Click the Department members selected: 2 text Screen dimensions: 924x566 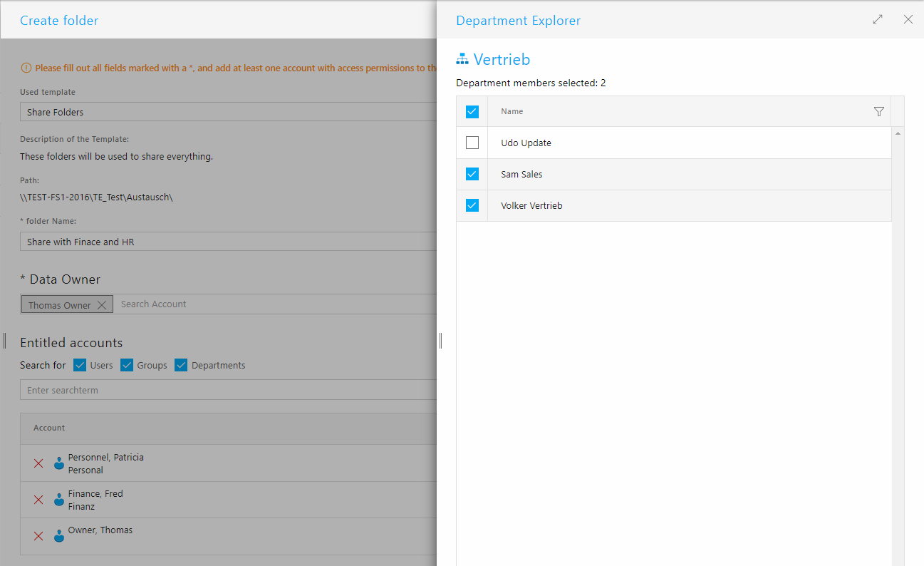pos(531,83)
